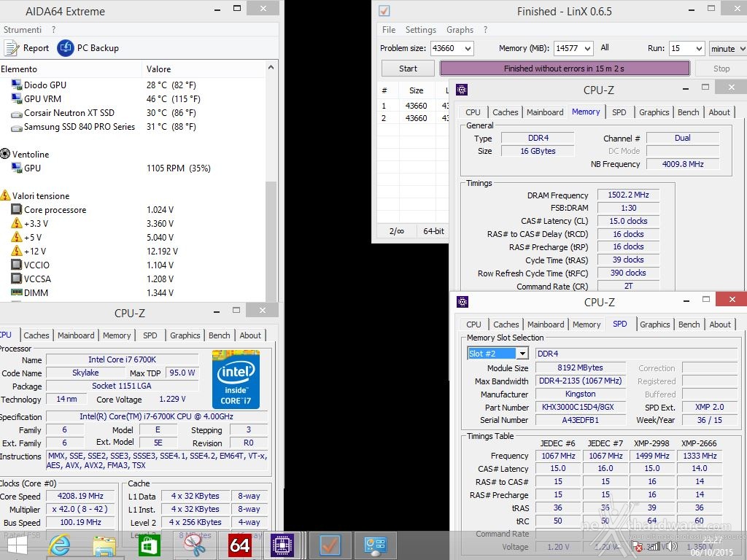Open the Graphs menu in LinX
The image size is (747, 560).
pyautogui.click(x=460, y=29)
